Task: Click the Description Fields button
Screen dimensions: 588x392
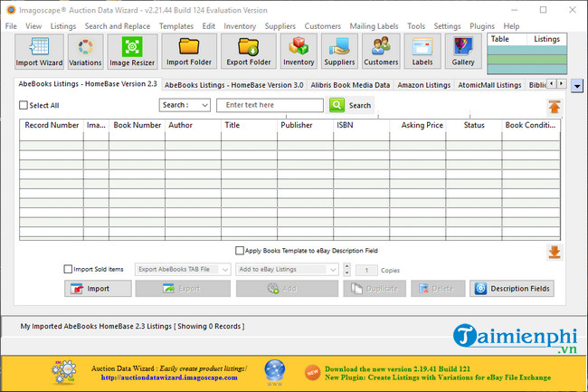Action: (x=511, y=289)
